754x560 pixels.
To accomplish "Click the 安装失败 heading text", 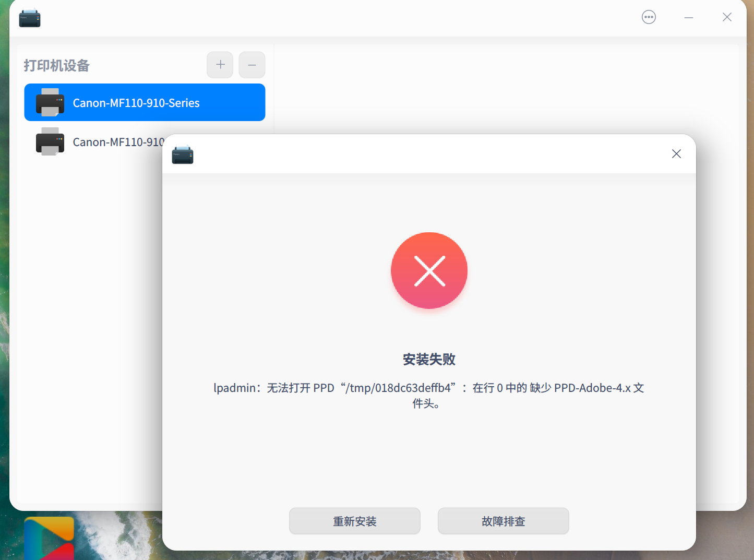I will pyautogui.click(x=429, y=359).
